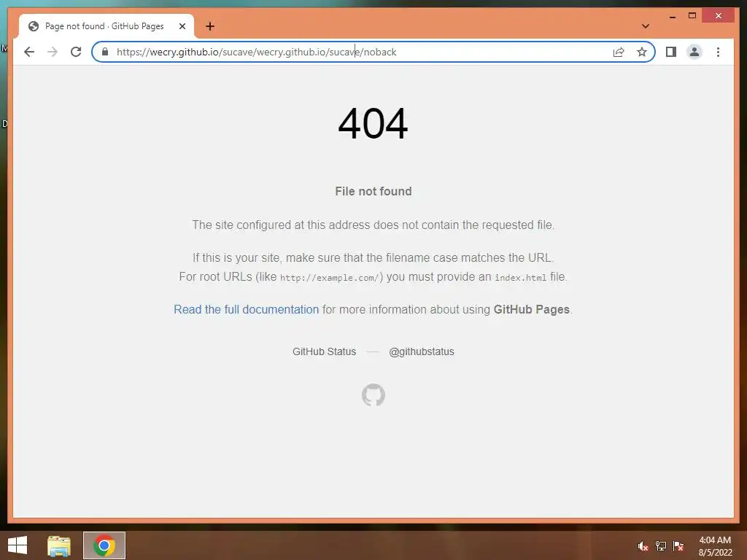The width and height of the screenshot is (747, 560).
Task: Open the Read the full documentation link
Action: [x=246, y=309]
